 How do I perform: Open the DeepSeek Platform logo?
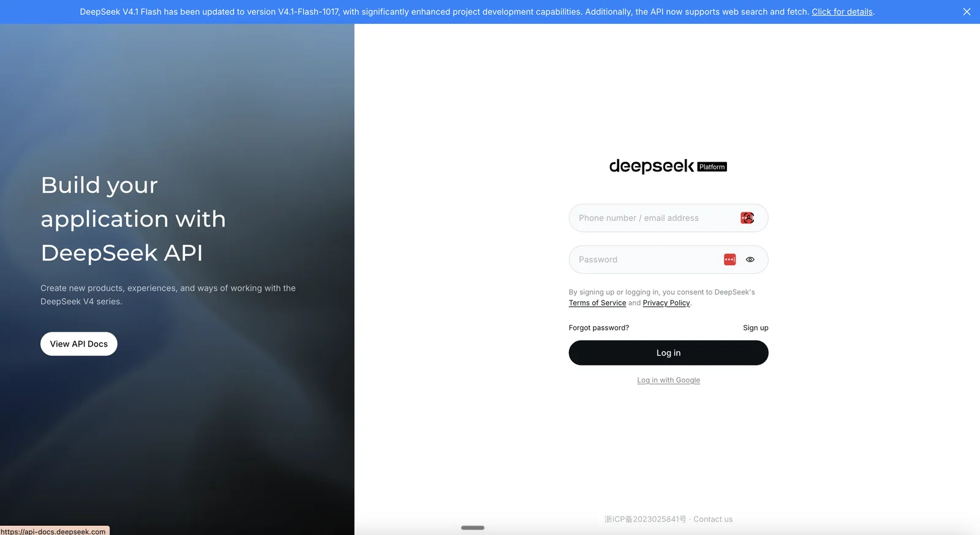point(668,166)
